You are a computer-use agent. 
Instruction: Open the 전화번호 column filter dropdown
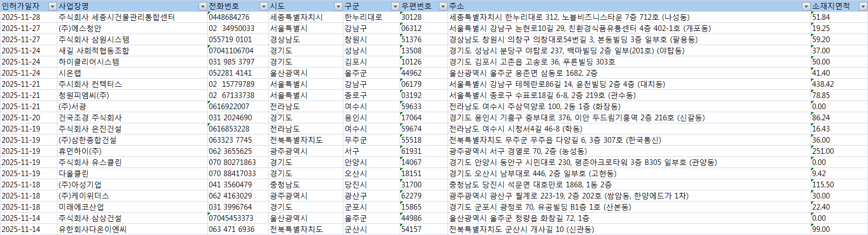coord(264,6)
